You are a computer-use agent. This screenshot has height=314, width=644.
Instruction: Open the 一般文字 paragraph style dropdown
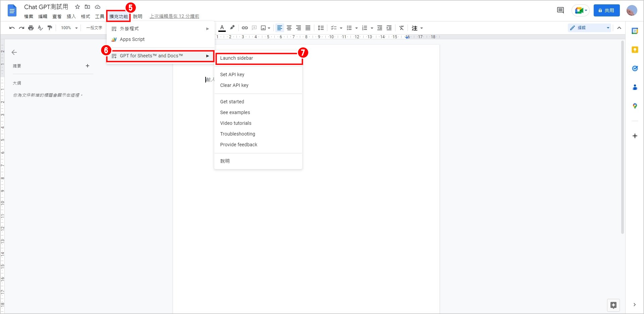(x=94, y=28)
